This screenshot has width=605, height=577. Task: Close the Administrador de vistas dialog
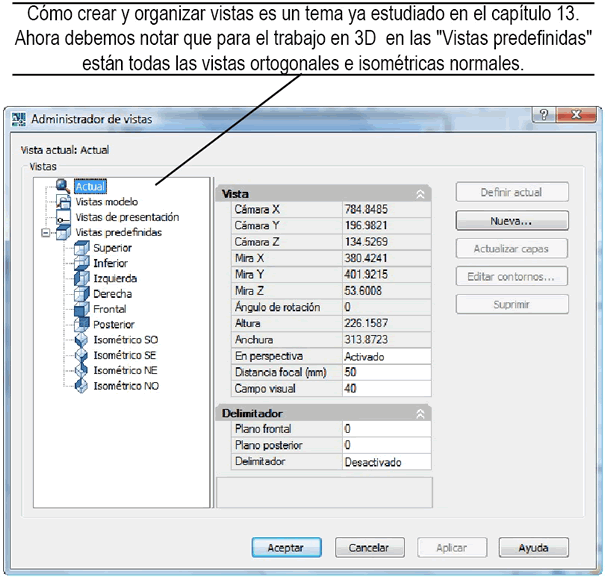(576, 115)
